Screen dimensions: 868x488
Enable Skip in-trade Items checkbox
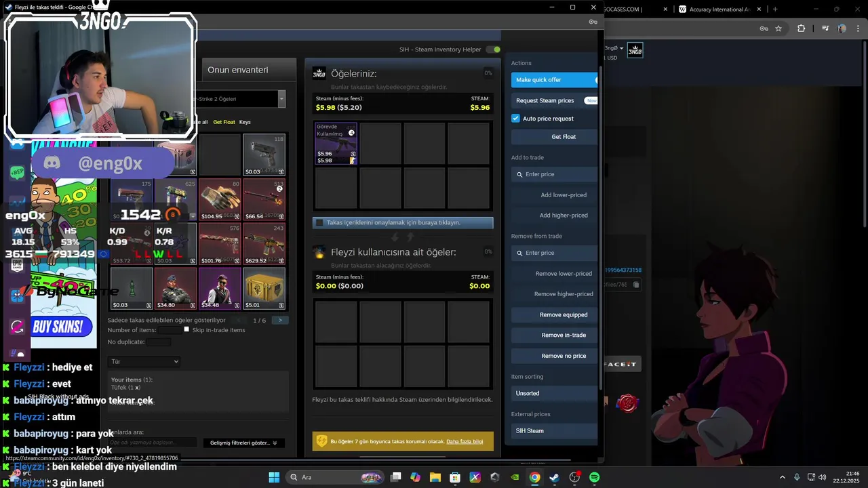click(186, 329)
